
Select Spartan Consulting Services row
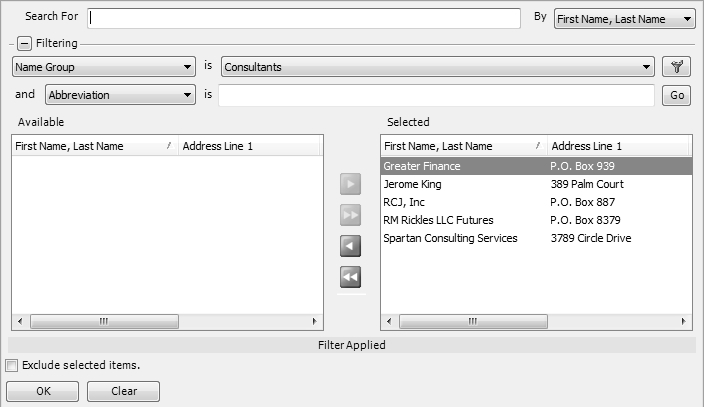point(450,238)
